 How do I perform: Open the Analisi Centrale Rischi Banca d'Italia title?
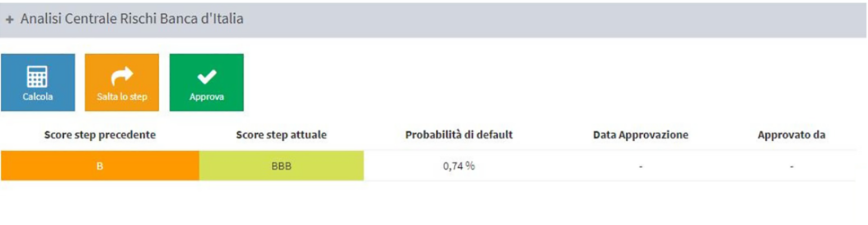click(132, 19)
